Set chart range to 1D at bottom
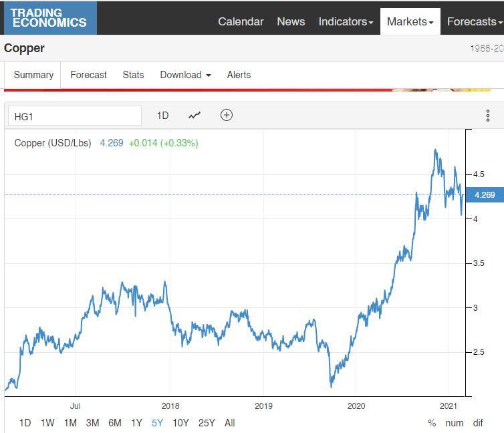The image size is (504, 433). [25, 423]
